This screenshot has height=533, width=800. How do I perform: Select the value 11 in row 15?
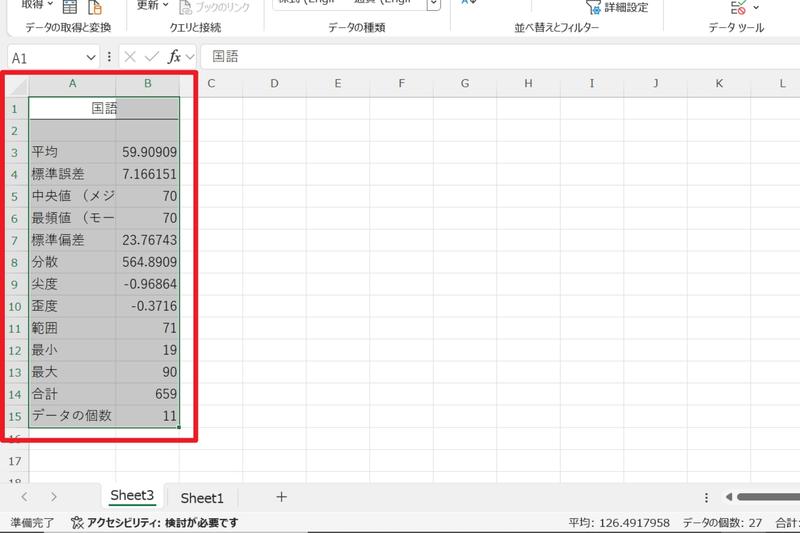[147, 416]
